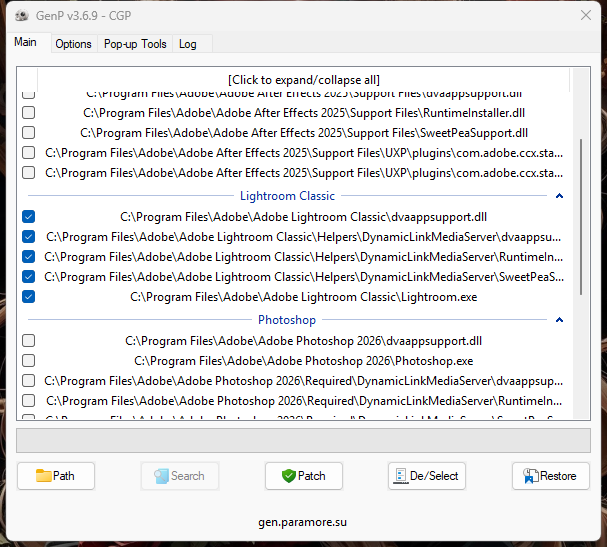The height and width of the screenshot is (547, 607).
Task: Select Photoshop.exe path text
Action: pos(304,361)
